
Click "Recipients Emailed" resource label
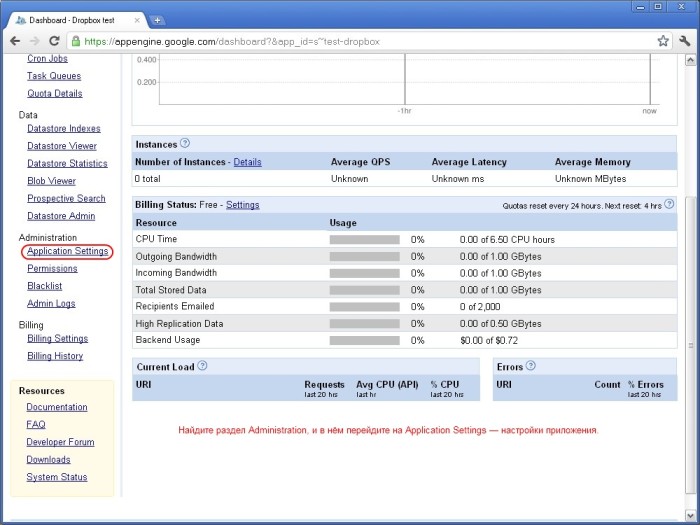point(175,306)
